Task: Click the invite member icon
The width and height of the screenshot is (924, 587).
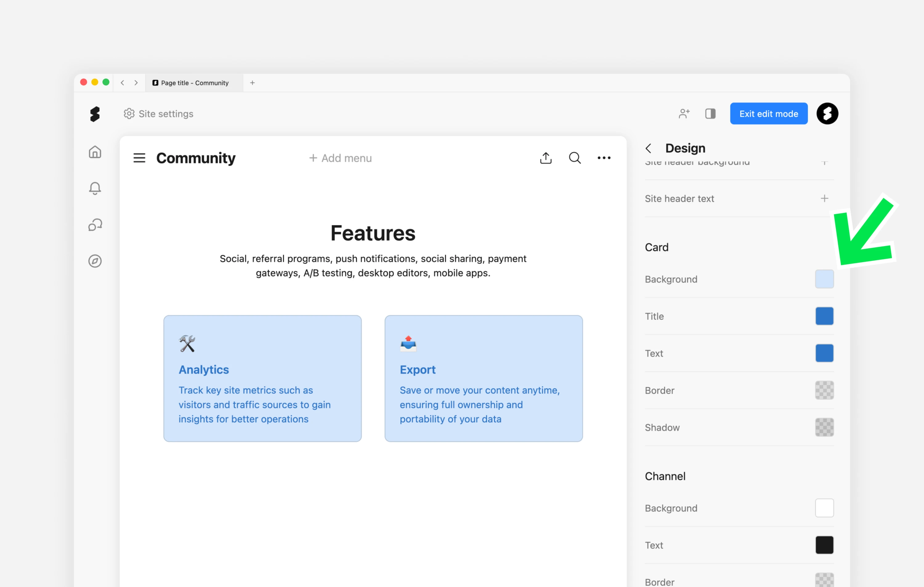Action: tap(684, 114)
